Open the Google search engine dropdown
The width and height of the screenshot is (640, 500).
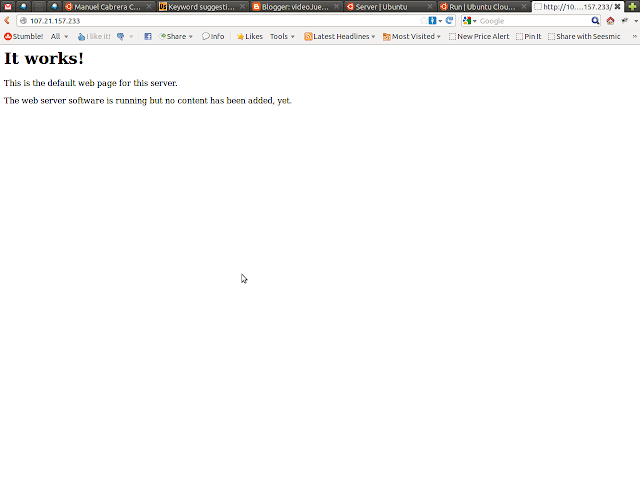470,21
